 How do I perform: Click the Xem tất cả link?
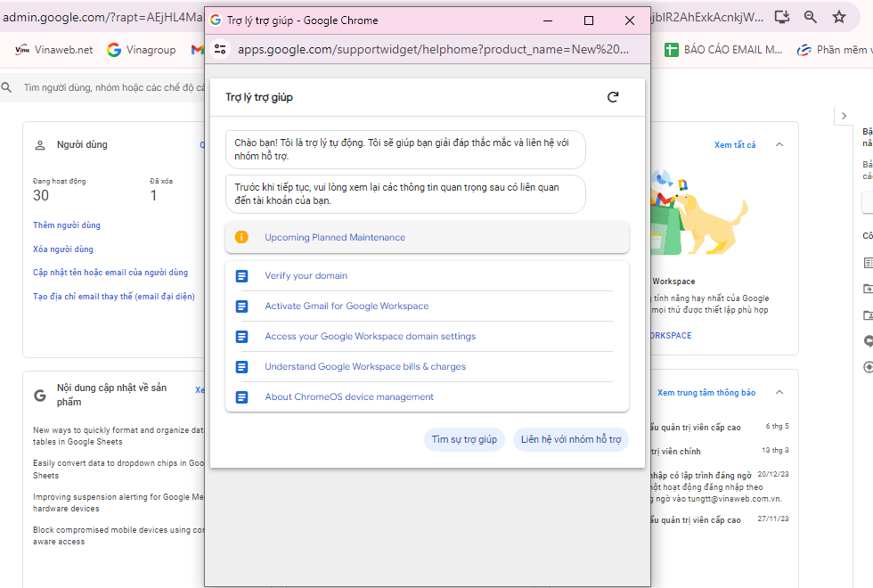(734, 145)
